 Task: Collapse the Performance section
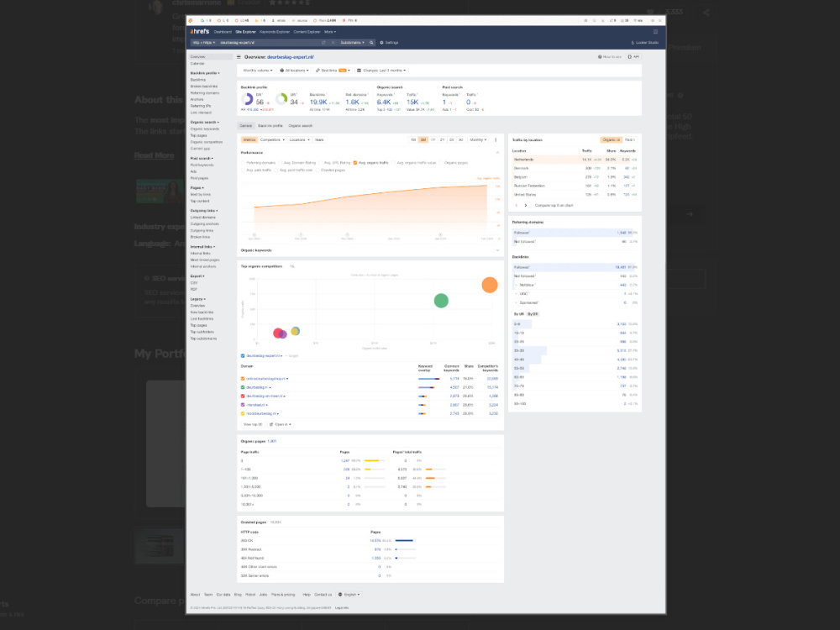click(x=497, y=153)
